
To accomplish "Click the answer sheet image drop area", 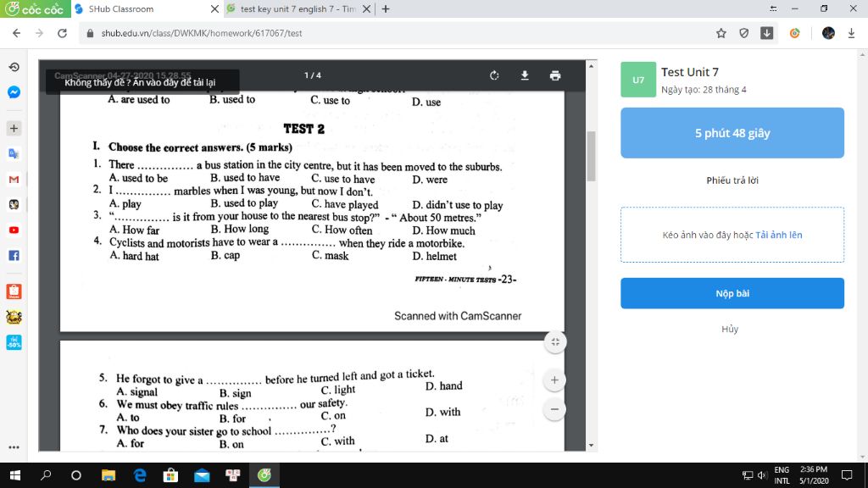I will coord(732,235).
